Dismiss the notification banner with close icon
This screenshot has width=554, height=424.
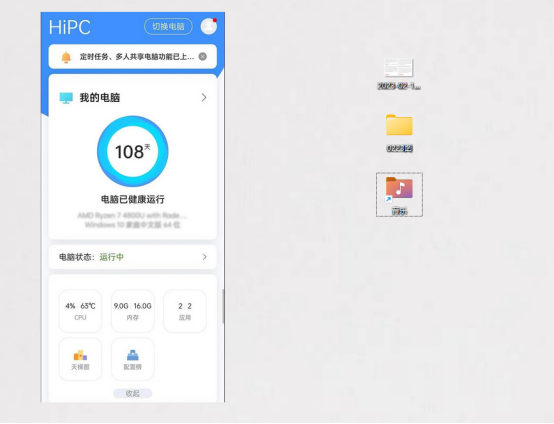[202, 57]
